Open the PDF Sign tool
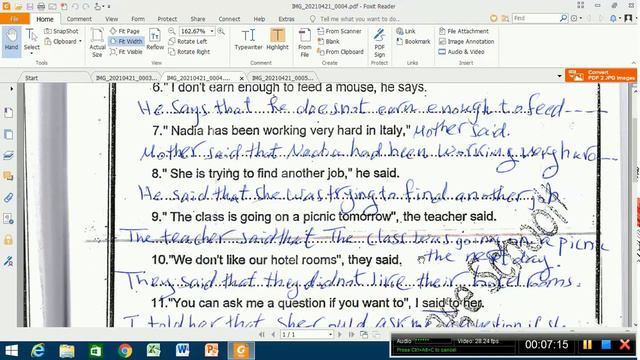This screenshot has height=360, width=640. tap(379, 42)
